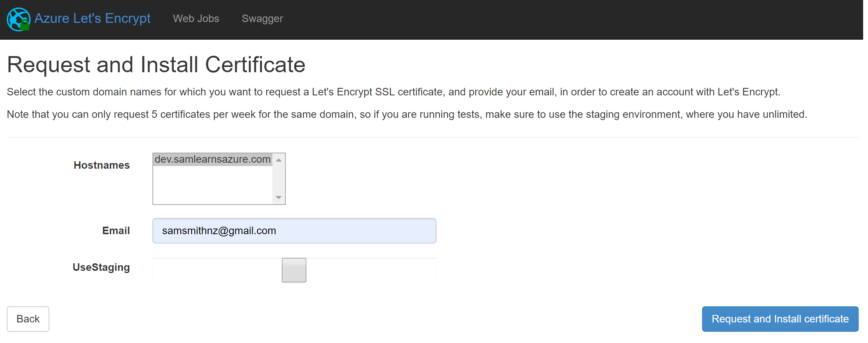Open the Web Jobs navigation item
868x343 pixels.
pyautogui.click(x=196, y=19)
